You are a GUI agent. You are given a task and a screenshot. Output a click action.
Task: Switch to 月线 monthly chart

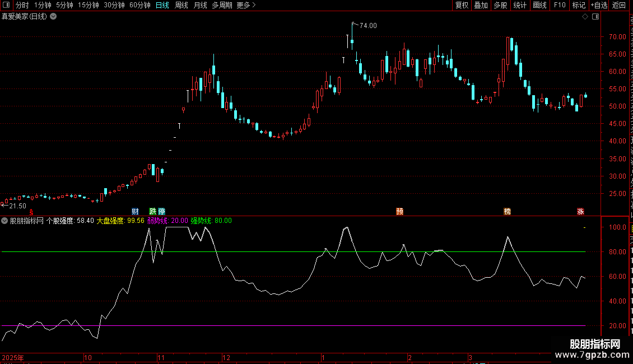[200, 5]
